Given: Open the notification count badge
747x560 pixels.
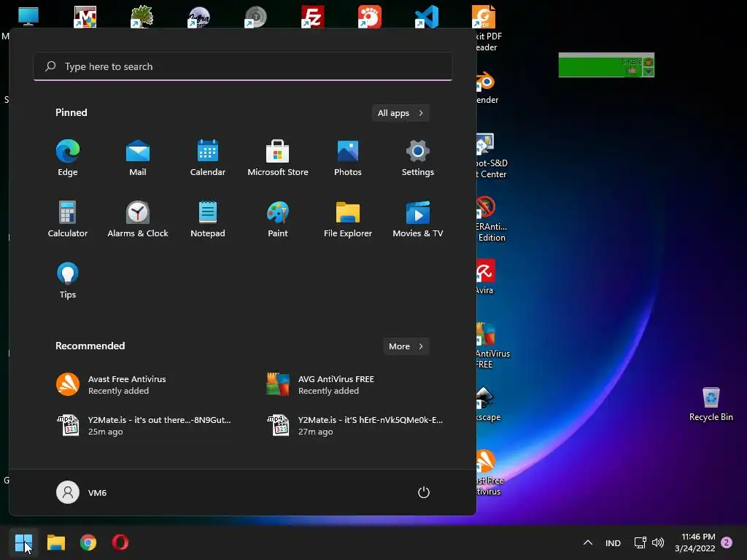Looking at the screenshot, I should tap(727, 542).
